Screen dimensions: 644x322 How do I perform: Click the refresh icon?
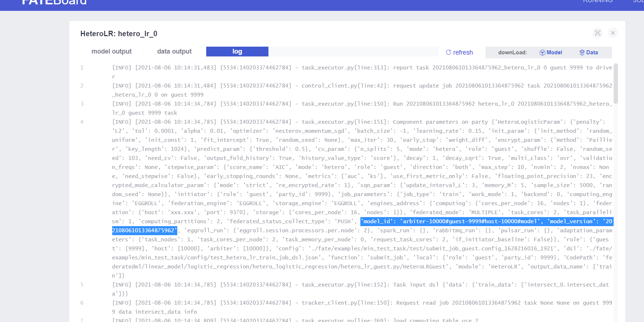tap(448, 52)
